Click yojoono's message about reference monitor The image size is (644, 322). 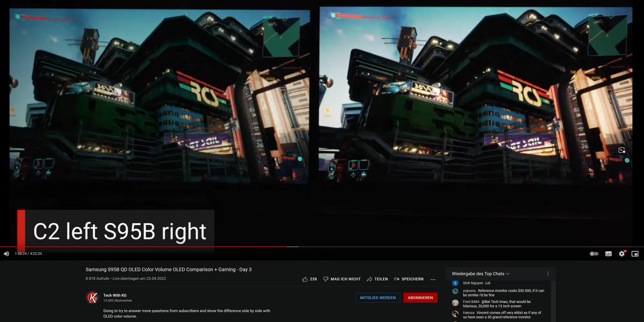point(503,293)
